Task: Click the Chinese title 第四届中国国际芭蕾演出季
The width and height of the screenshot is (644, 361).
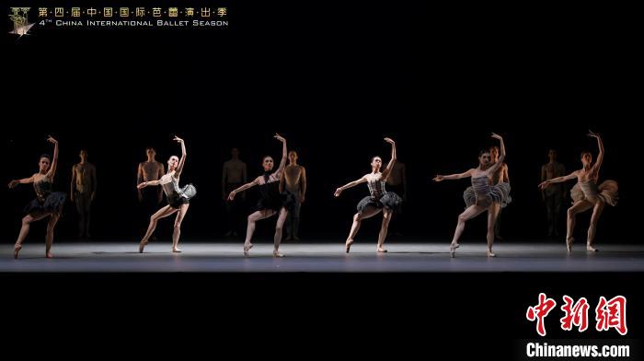Action: coord(132,12)
